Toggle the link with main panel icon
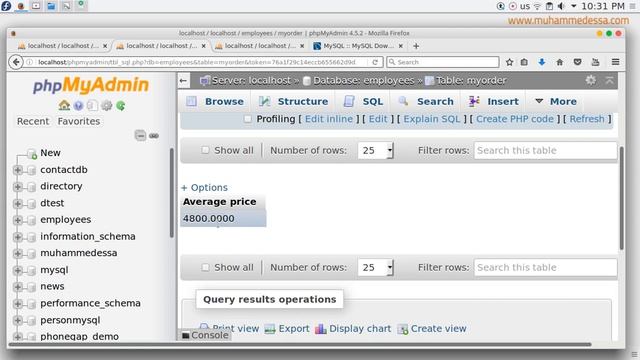 (154, 136)
